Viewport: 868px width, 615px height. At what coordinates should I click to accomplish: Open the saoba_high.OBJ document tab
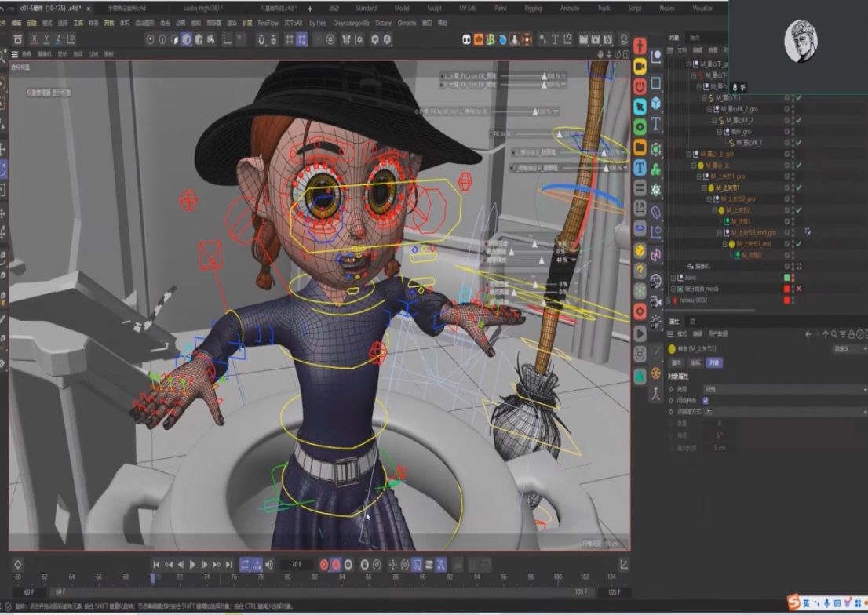click(202, 9)
